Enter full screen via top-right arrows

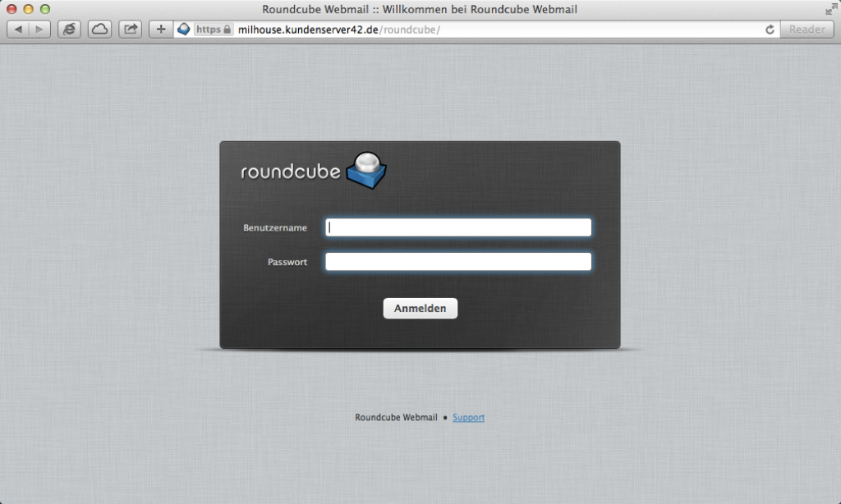(x=831, y=8)
